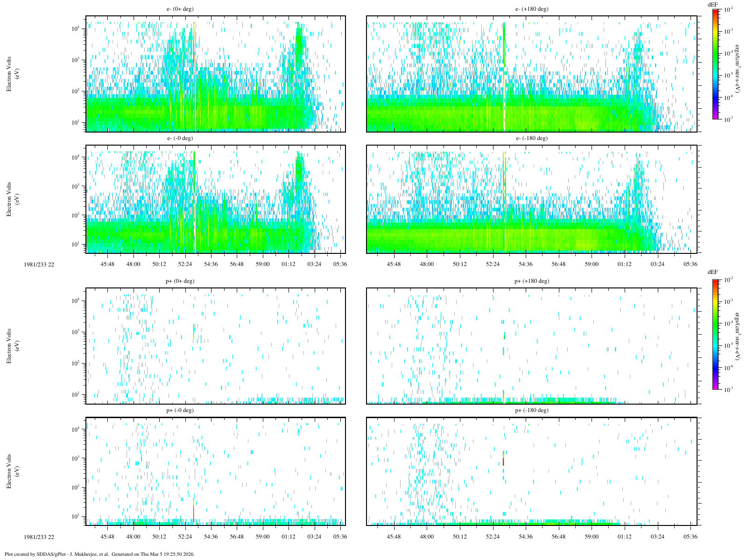Screen dimensions: 747x560
Task: Click the red spike in p+ (-180 deg) panel
Action: pyautogui.click(x=503, y=461)
